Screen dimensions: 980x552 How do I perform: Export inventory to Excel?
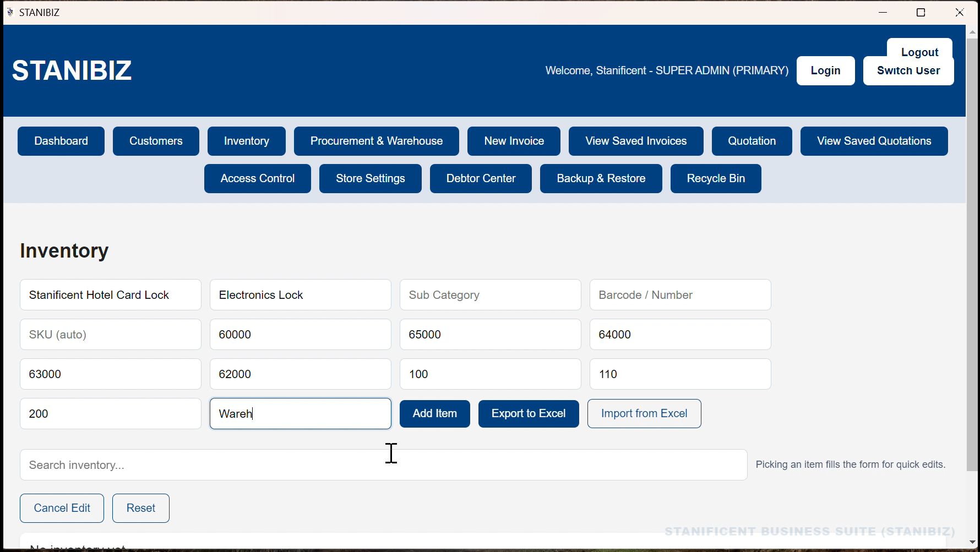point(528,413)
